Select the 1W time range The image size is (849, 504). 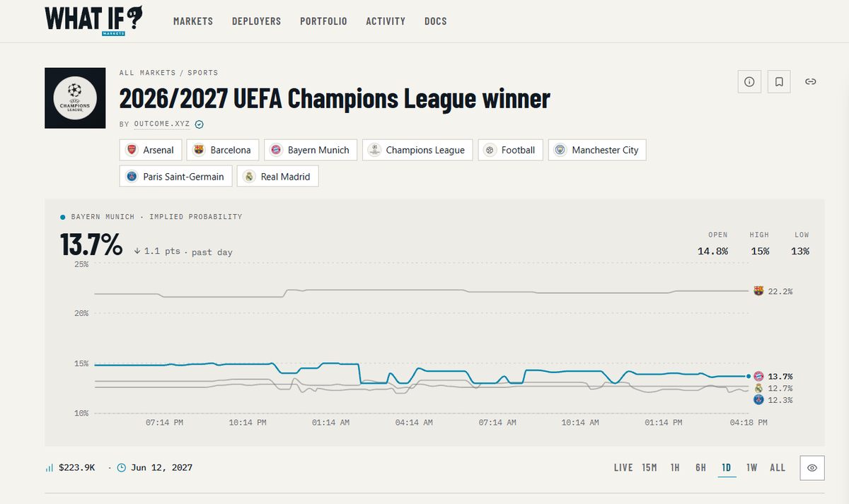click(x=752, y=468)
